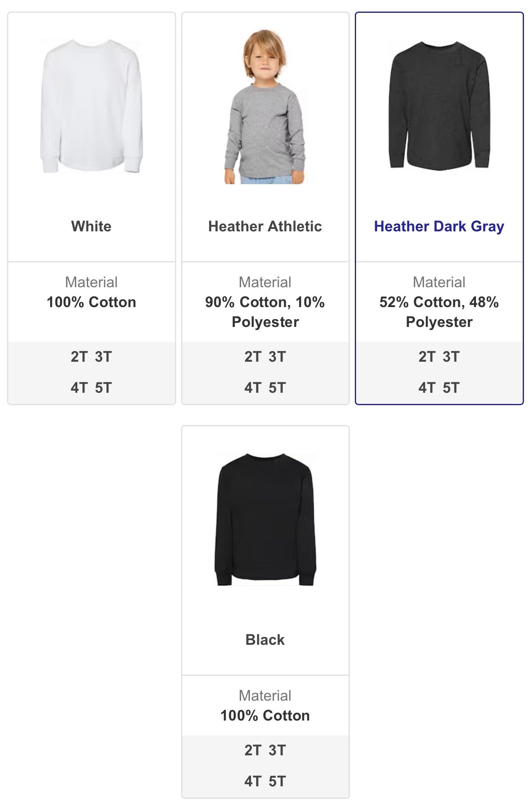Pick size 4T on the Black card
The width and height of the screenshot is (531, 812).
[x=253, y=782]
